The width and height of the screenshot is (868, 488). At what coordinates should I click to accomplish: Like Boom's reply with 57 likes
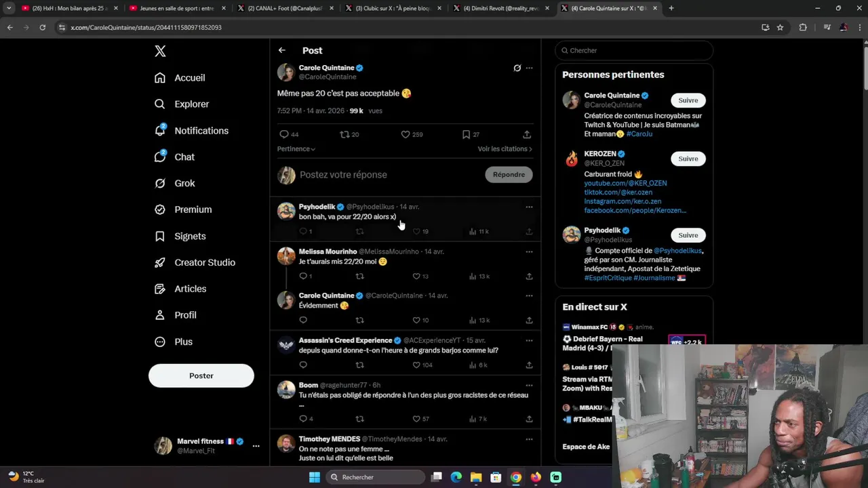click(x=416, y=419)
